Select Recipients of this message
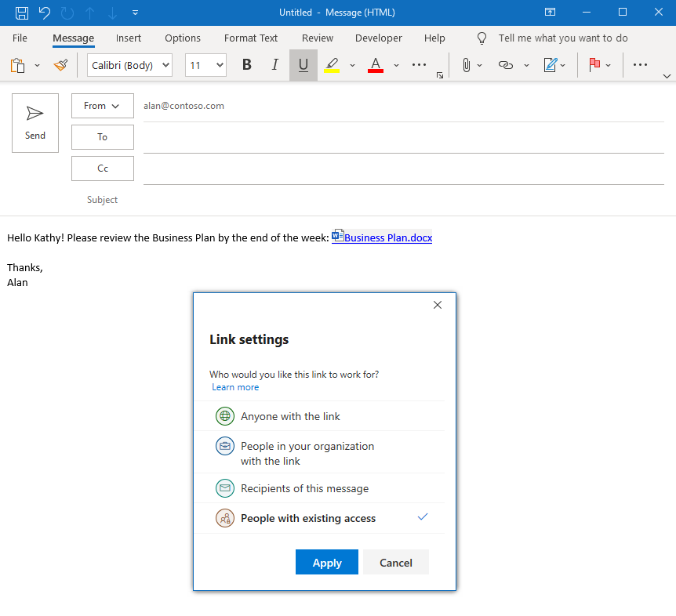Image resolution: width=676 pixels, height=616 pixels. click(x=319, y=488)
